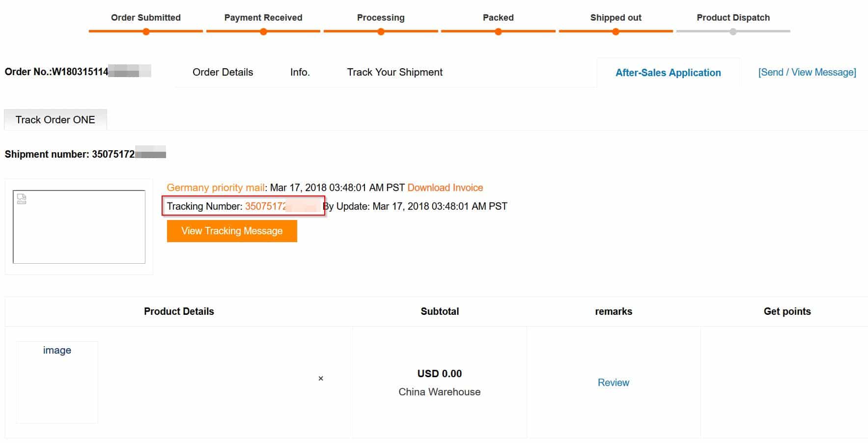Screen dimensions: 868x443
Task: Click the grey Product Dispatch step dot
Action: 733,31
